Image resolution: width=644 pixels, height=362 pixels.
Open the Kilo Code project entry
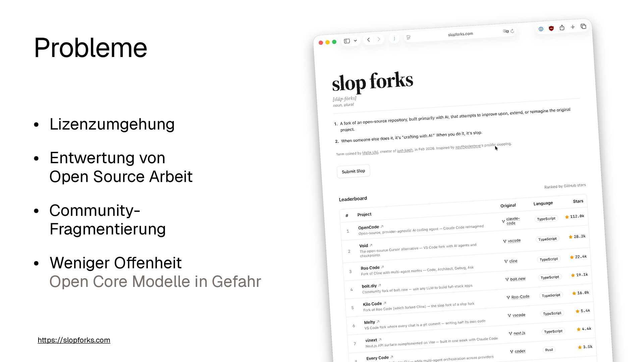pos(372,304)
